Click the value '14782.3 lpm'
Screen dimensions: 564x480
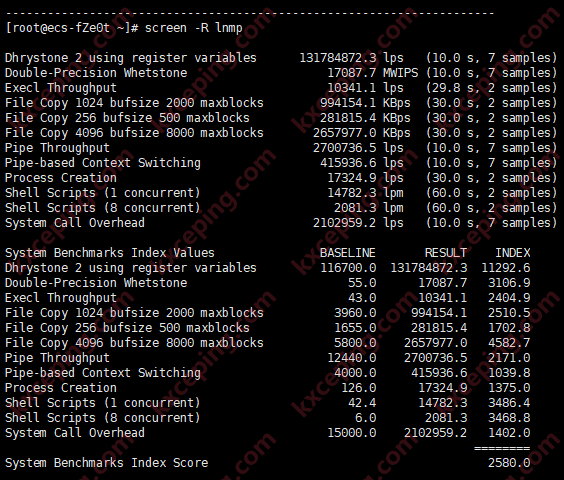[x=365, y=193]
